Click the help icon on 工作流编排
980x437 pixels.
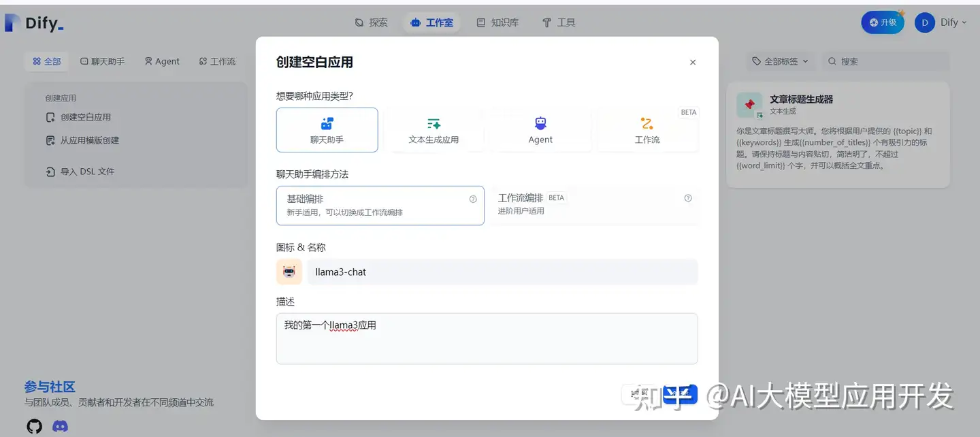[688, 198]
